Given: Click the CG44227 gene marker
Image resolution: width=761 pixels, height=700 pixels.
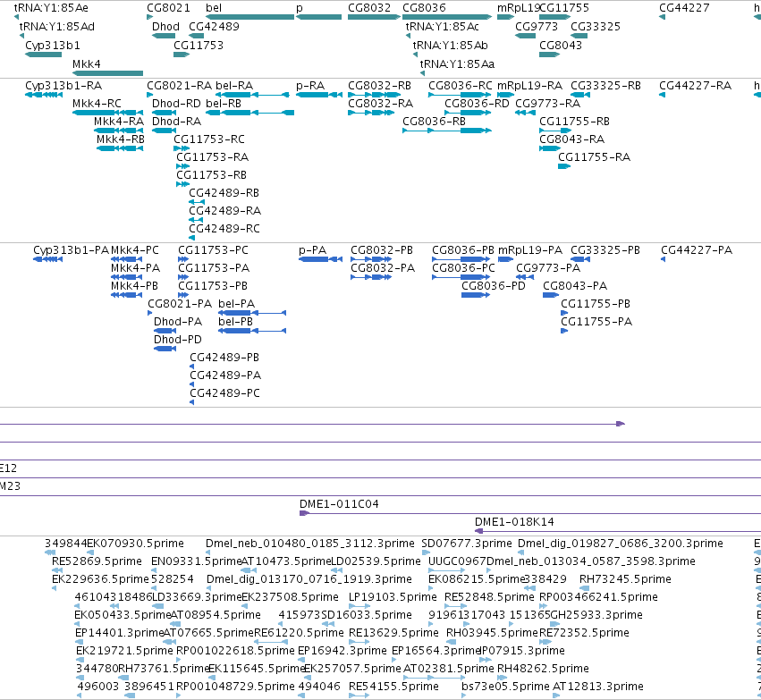Looking at the screenshot, I should pyautogui.click(x=662, y=17).
